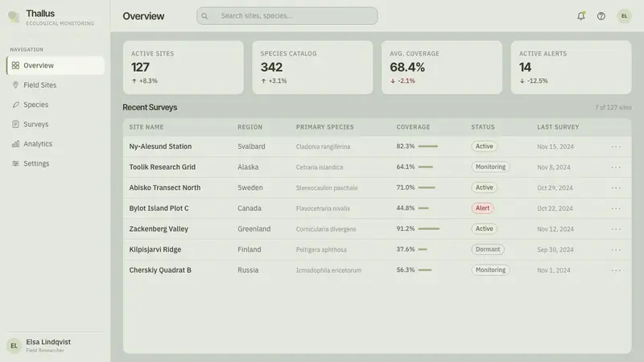Click the 7 of 127 sites text
The width and height of the screenshot is (644, 362).
(x=613, y=107)
